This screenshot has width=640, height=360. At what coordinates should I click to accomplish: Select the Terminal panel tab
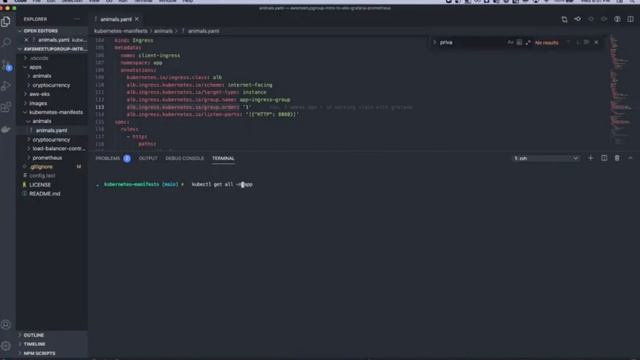click(223, 158)
